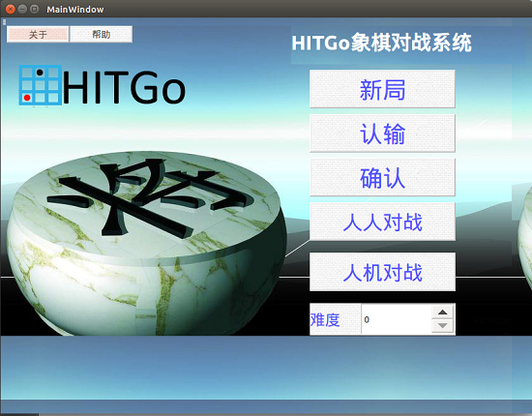Open the 关于 menu
532x416 pixels.
coord(38,34)
